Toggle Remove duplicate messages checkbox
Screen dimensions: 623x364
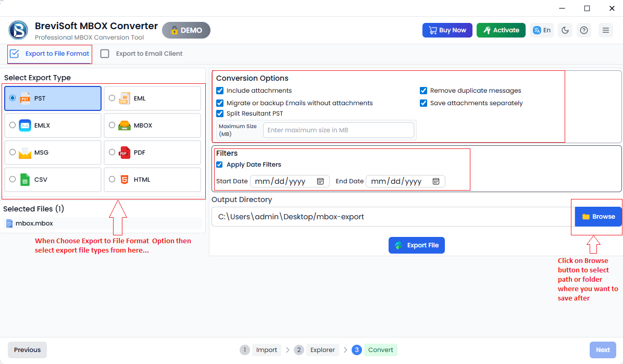423,91
